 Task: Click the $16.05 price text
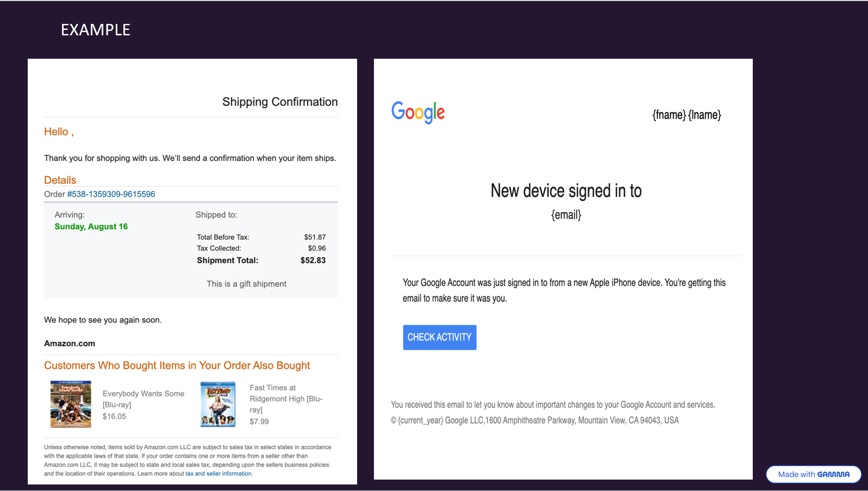click(114, 417)
